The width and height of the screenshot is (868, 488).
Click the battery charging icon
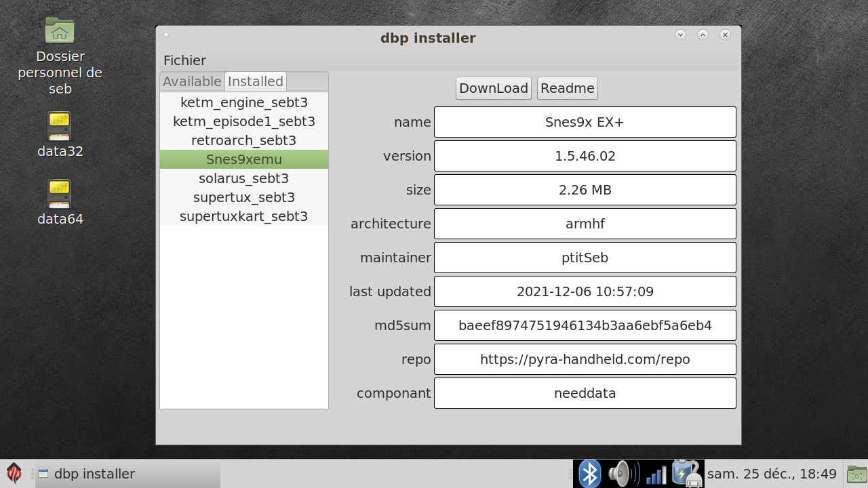(686, 474)
